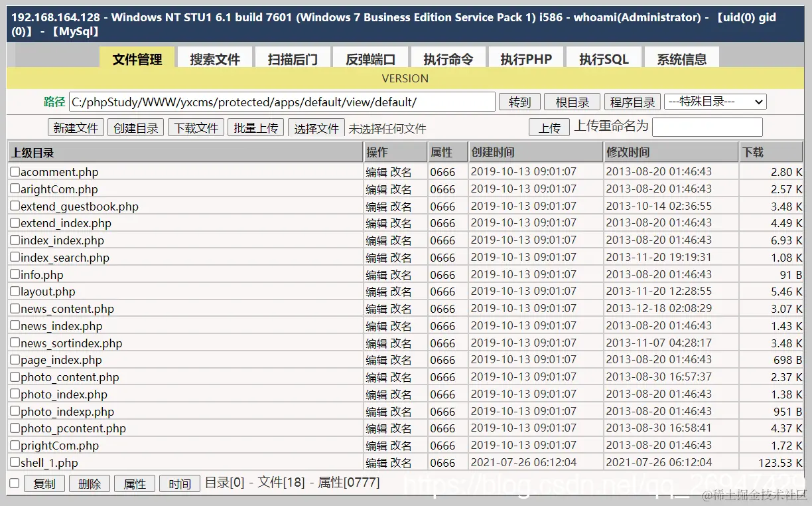This screenshot has height=506, width=812.
Task: Go to the 反弹端口 tab
Action: coord(370,58)
